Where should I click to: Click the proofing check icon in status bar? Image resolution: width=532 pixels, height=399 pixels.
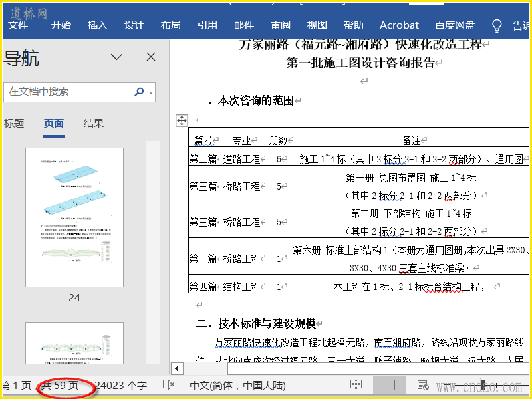169,385
